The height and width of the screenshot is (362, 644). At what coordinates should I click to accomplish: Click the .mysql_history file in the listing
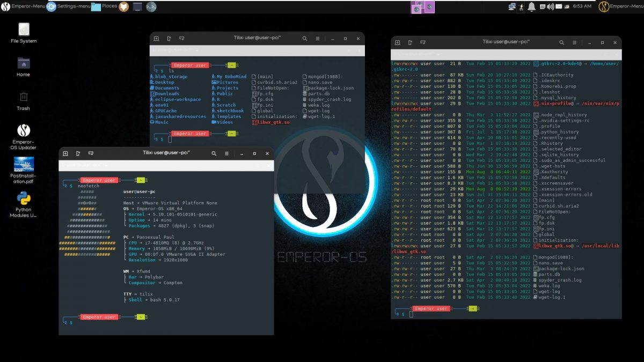pyautogui.click(x=558, y=98)
